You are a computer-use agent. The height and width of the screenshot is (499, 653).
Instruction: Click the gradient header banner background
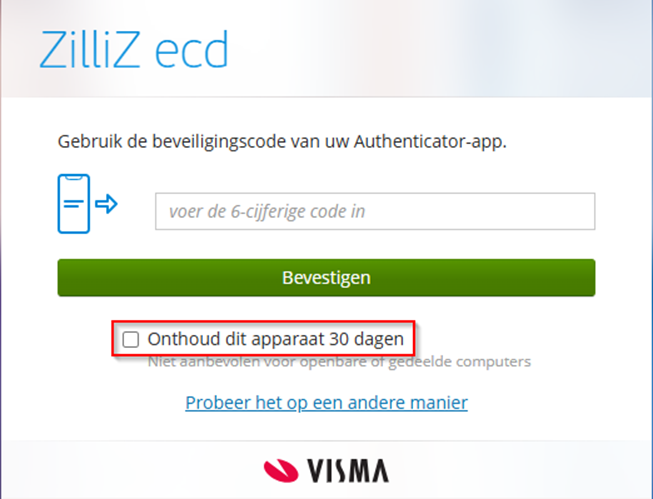point(416,48)
